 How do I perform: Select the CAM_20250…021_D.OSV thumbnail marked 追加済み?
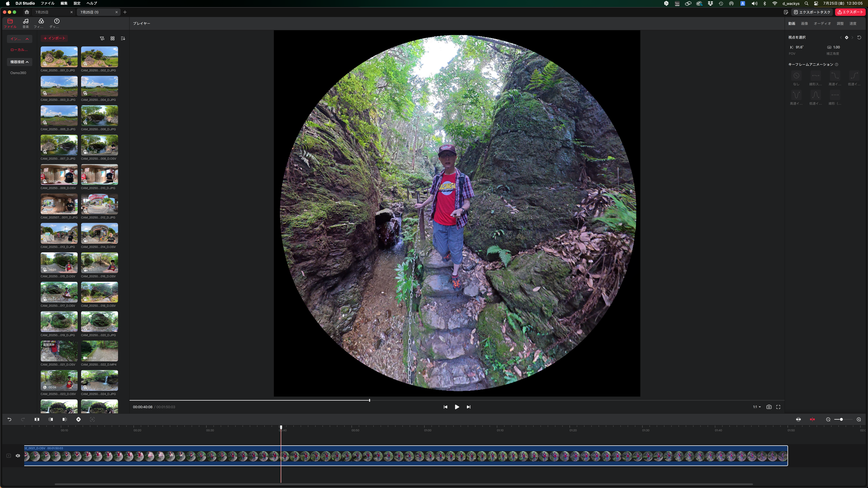(x=59, y=351)
